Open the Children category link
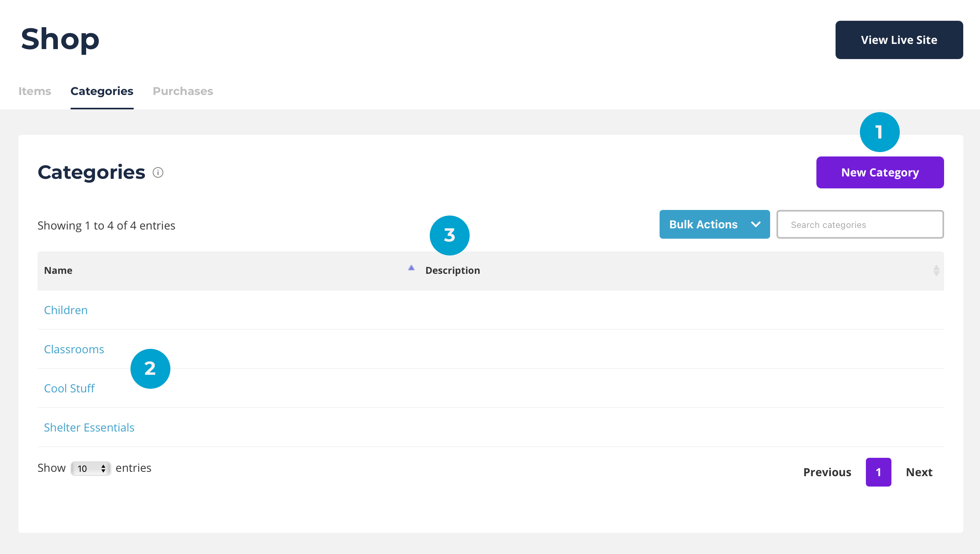The image size is (980, 554). pos(66,310)
